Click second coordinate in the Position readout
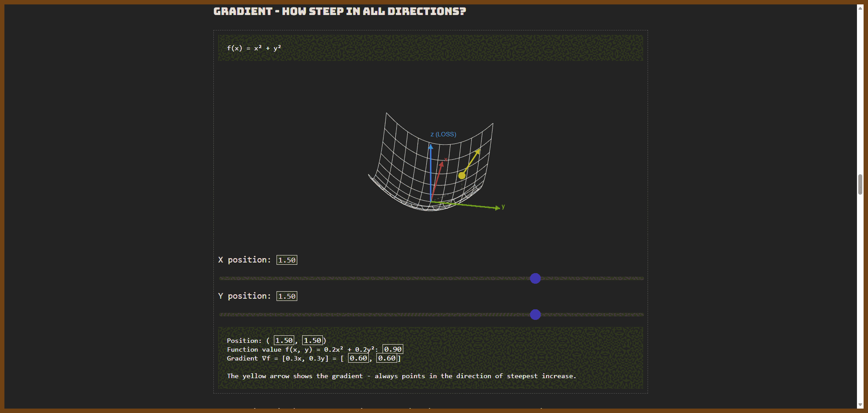 pyautogui.click(x=312, y=340)
